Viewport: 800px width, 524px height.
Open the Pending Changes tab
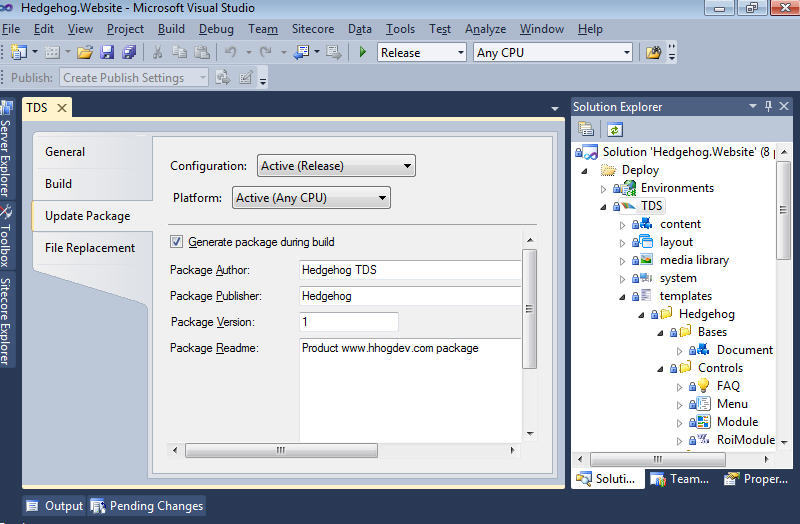[x=147, y=506]
